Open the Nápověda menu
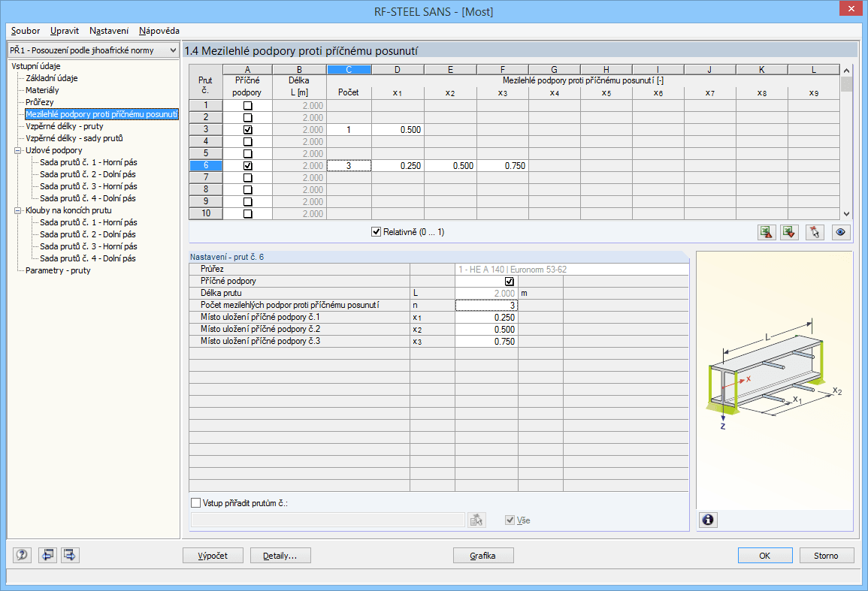Image resolution: width=868 pixels, height=591 pixels. pos(159,31)
